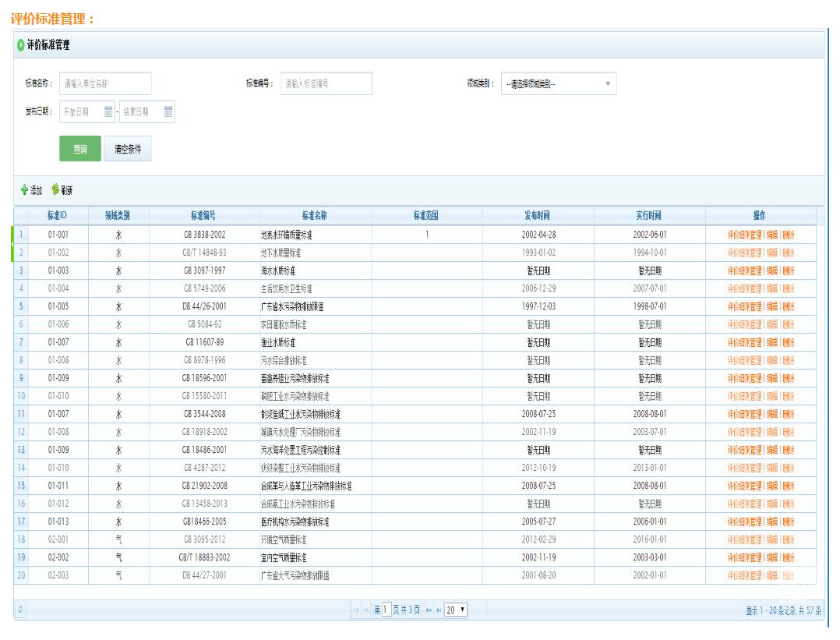This screenshot has width=840, height=640.
Task: Click the 清空条件 (Clear) button
Action: 128,149
